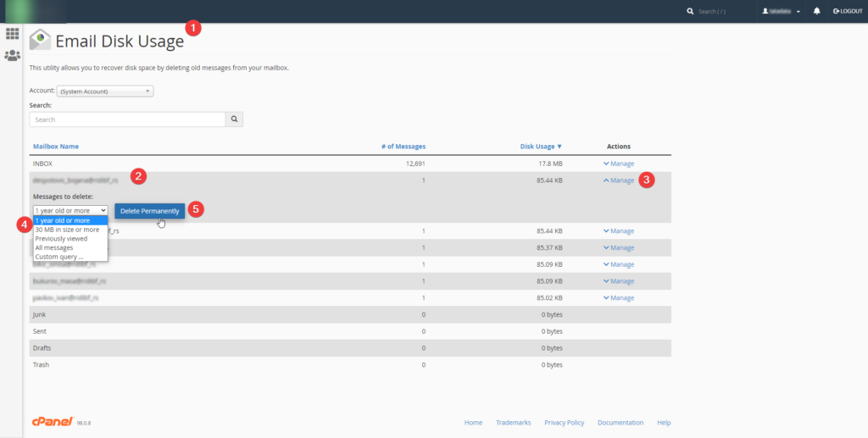Click the Email Disk Usage page title

point(120,42)
